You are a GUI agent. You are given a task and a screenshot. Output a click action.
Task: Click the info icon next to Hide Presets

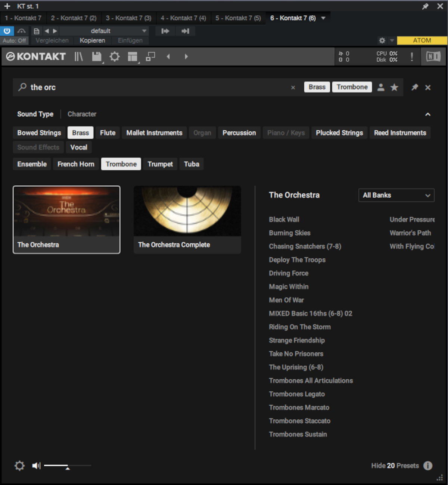coord(428,466)
